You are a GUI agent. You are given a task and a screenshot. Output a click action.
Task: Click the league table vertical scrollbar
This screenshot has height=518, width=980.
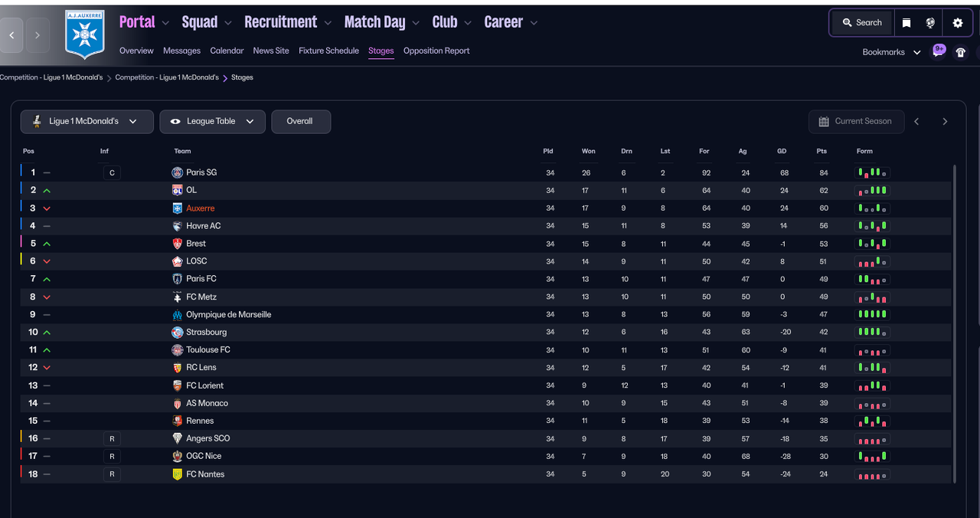(954, 323)
